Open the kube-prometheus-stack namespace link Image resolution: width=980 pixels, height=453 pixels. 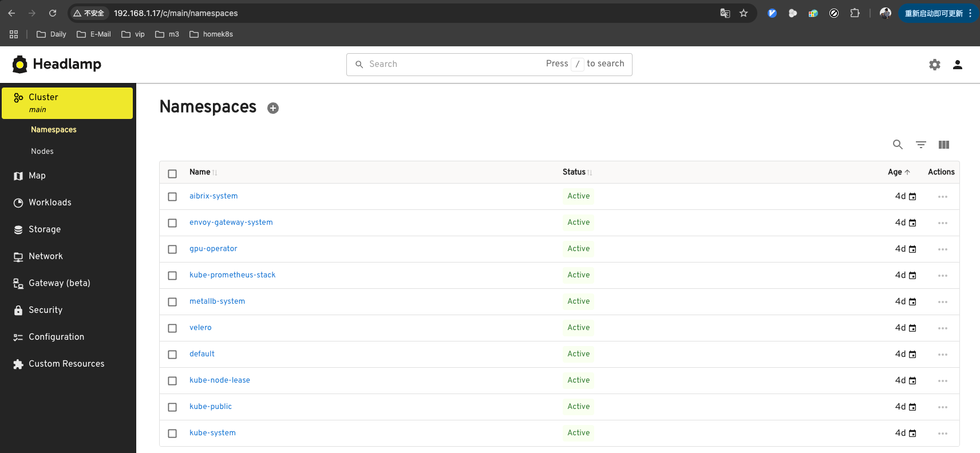click(x=232, y=275)
